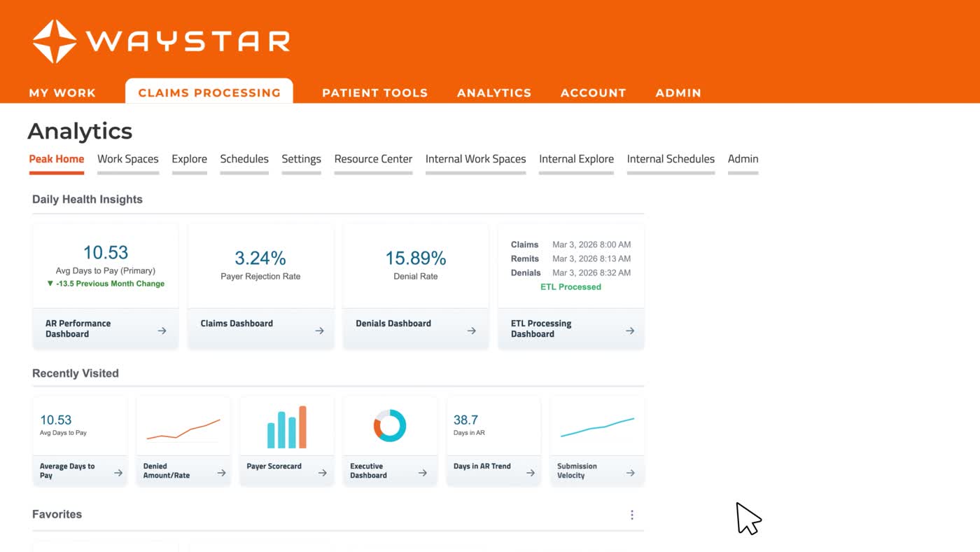Open Denials Dashboard link
The image size is (980, 552).
393,324
